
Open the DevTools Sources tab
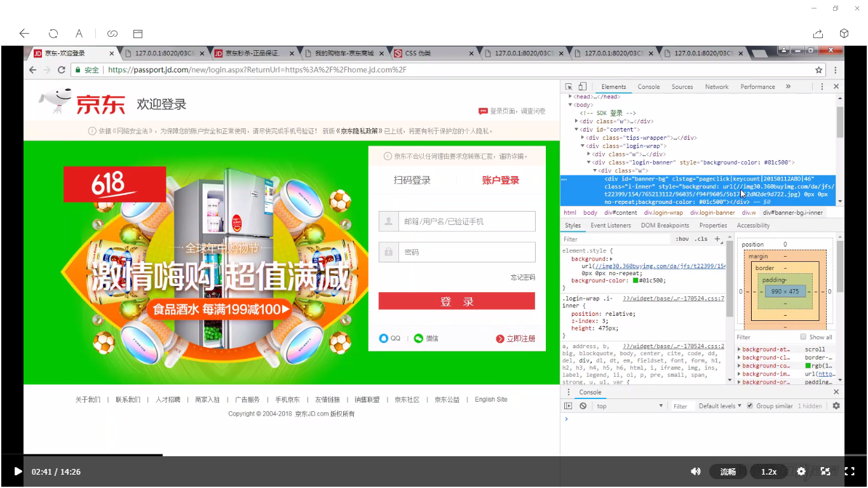point(682,86)
